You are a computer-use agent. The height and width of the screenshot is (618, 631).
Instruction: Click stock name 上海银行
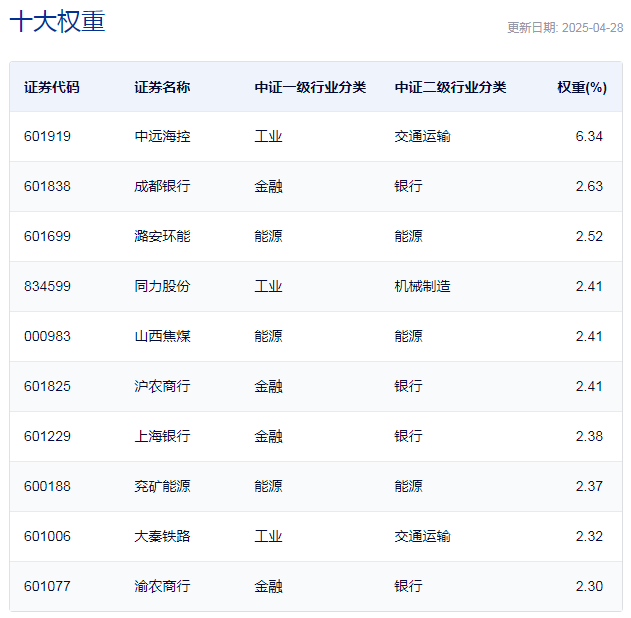(162, 436)
